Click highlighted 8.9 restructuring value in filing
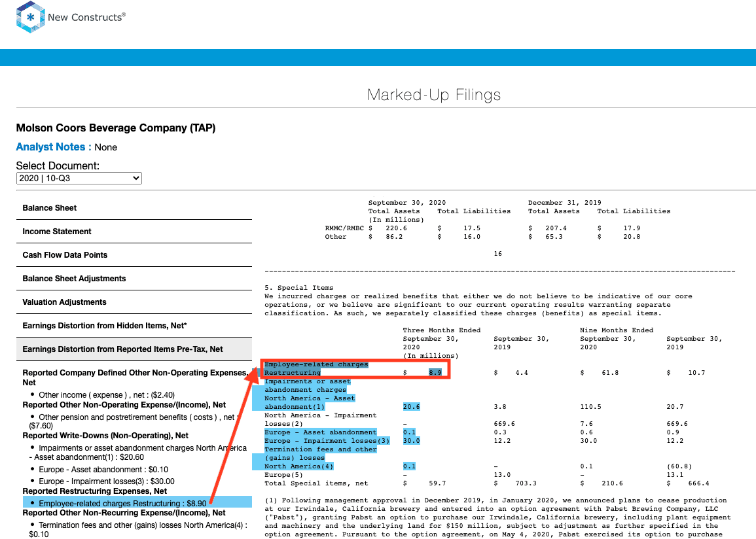The width and height of the screenshot is (756, 539). tap(435, 373)
